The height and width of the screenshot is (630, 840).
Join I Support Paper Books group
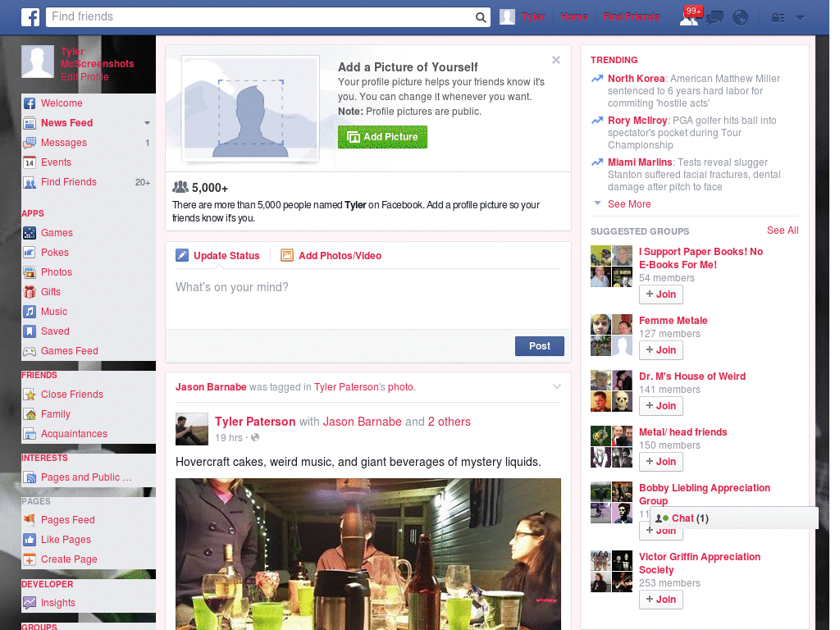tap(661, 294)
